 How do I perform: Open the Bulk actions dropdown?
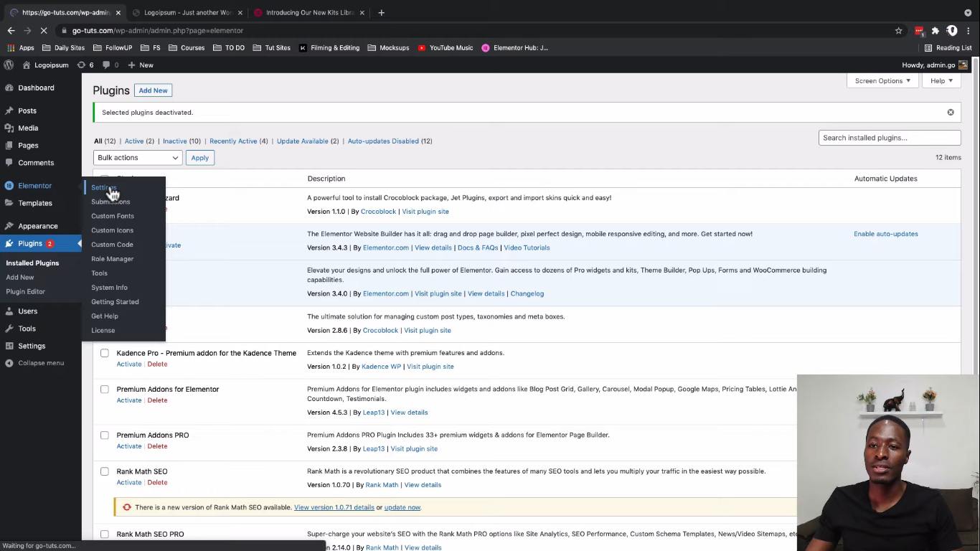point(138,158)
